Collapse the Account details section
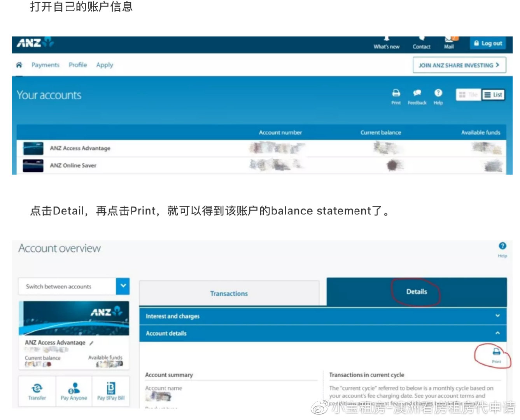520x420 pixels. [497, 333]
